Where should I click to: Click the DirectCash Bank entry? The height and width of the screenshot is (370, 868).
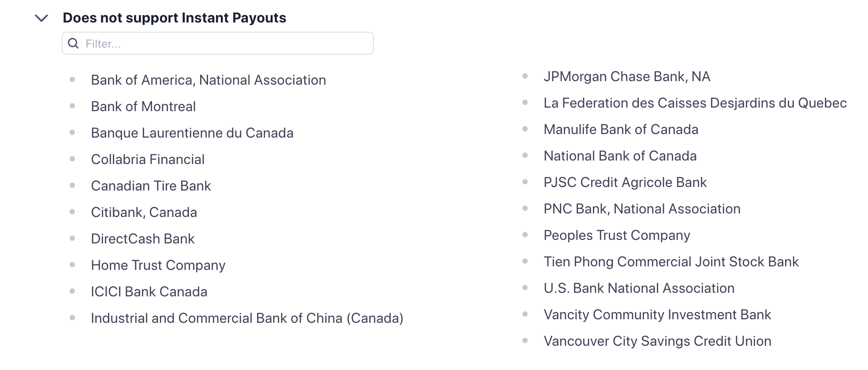pyautogui.click(x=142, y=239)
